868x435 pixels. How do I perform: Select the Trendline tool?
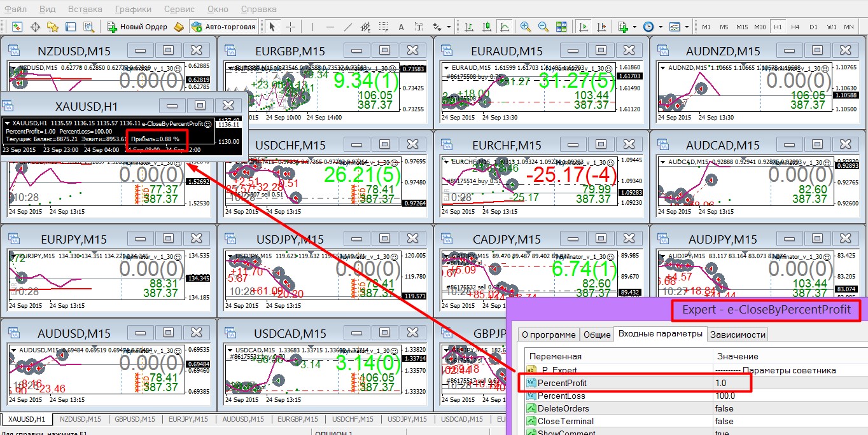click(348, 27)
